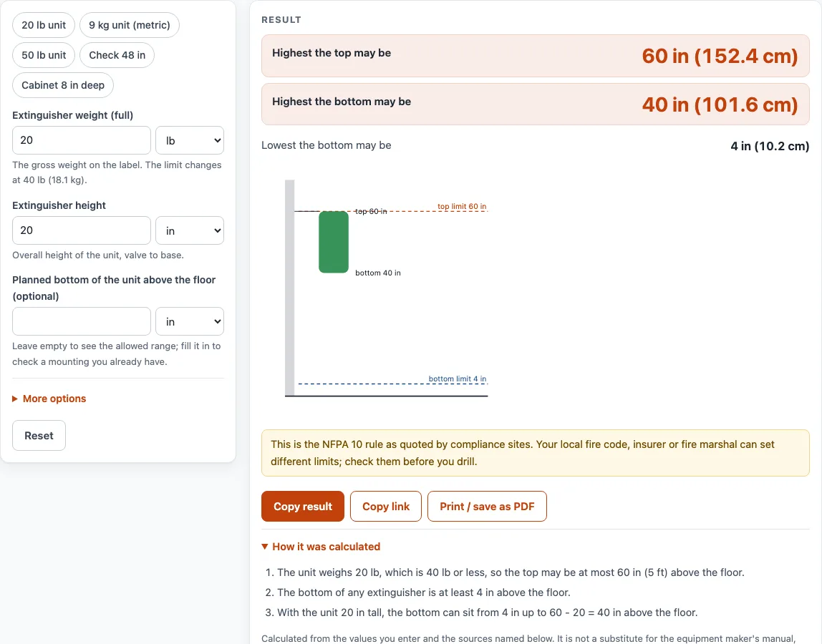822x644 pixels.
Task: Click the Highest the bottom may be result
Action: pyautogui.click(x=536, y=104)
